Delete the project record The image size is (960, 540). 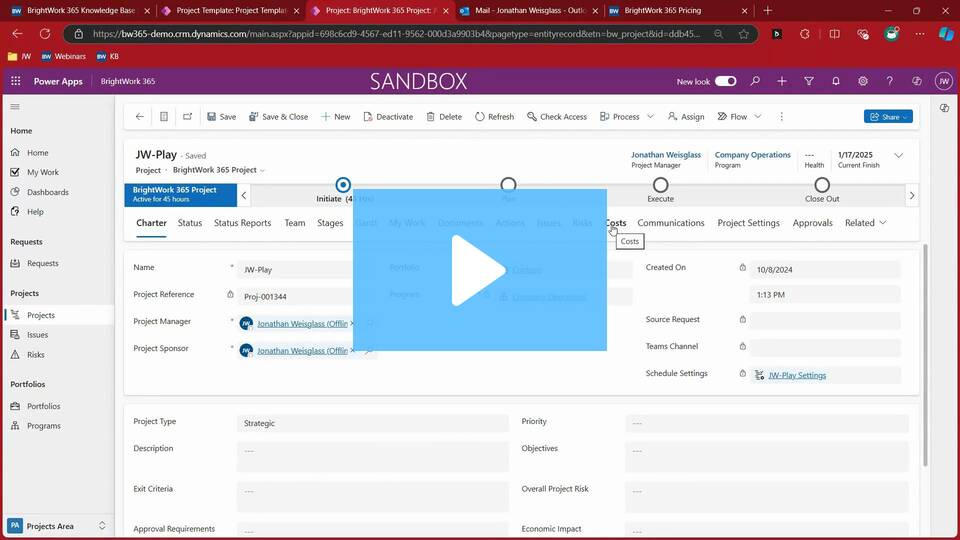(444, 116)
